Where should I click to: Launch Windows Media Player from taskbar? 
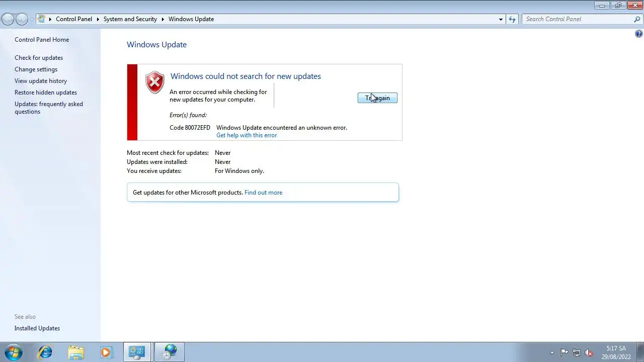[x=106, y=352]
